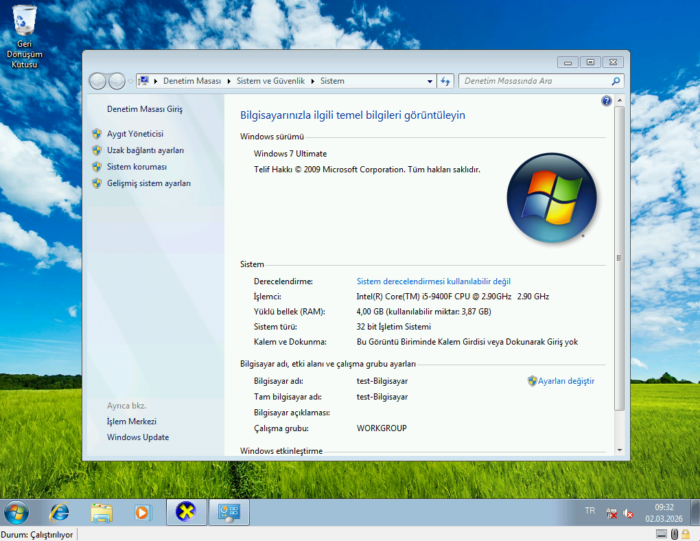Click the search magnifier icon
The image size is (700, 541).
pos(616,81)
